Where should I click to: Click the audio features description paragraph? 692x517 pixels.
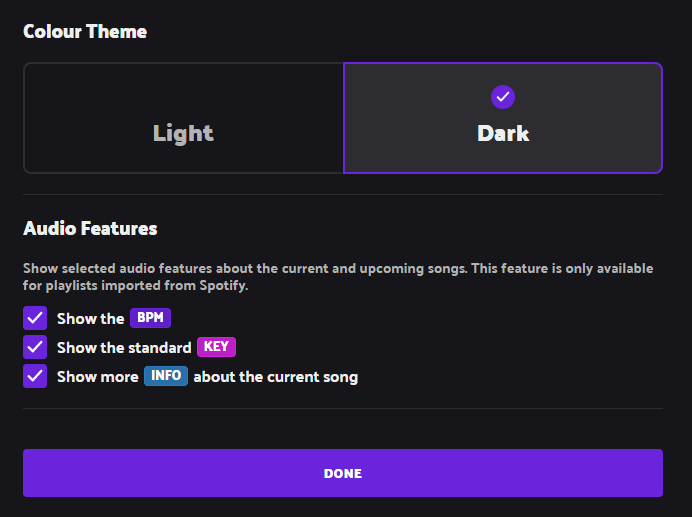point(338,277)
